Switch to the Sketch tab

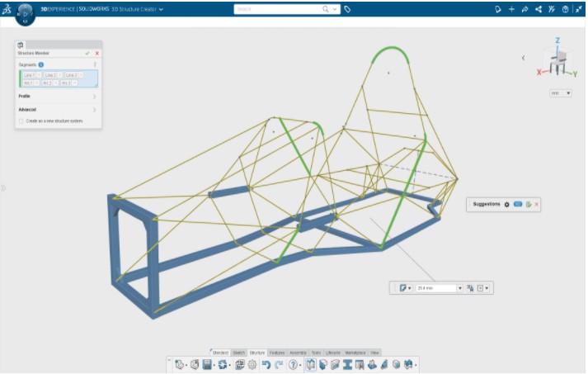[x=239, y=353]
